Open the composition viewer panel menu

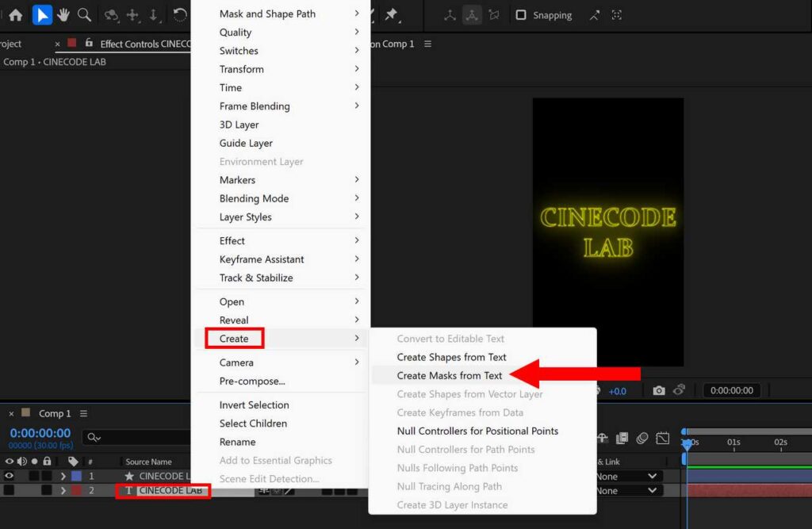click(427, 44)
